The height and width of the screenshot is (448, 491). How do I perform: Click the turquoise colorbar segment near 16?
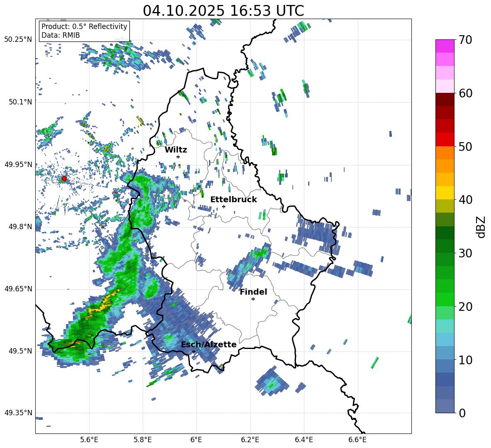point(445,326)
